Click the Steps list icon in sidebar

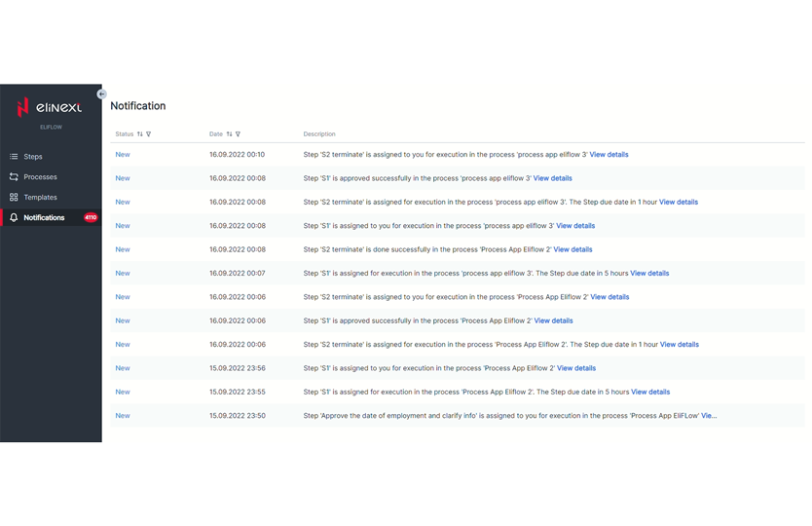coord(14,157)
